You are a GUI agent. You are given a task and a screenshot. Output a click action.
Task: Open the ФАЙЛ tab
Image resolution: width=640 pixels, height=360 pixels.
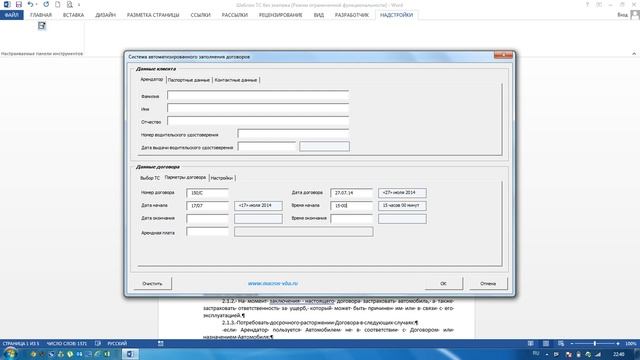(x=11, y=15)
